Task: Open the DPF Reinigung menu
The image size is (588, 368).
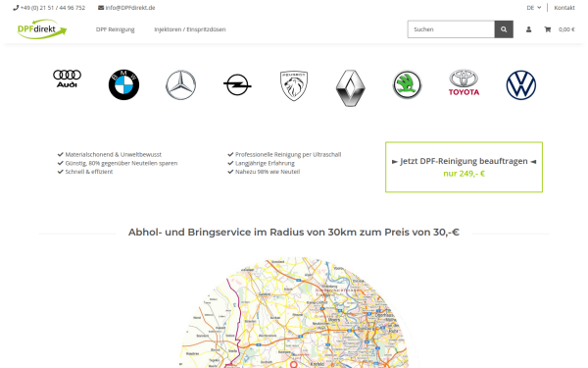Action: [x=115, y=29]
